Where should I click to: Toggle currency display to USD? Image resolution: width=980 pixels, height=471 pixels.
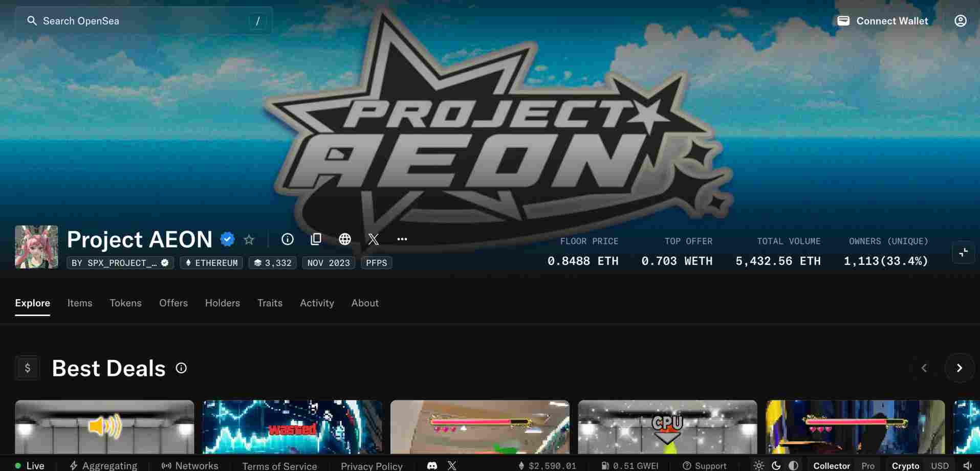(x=940, y=465)
